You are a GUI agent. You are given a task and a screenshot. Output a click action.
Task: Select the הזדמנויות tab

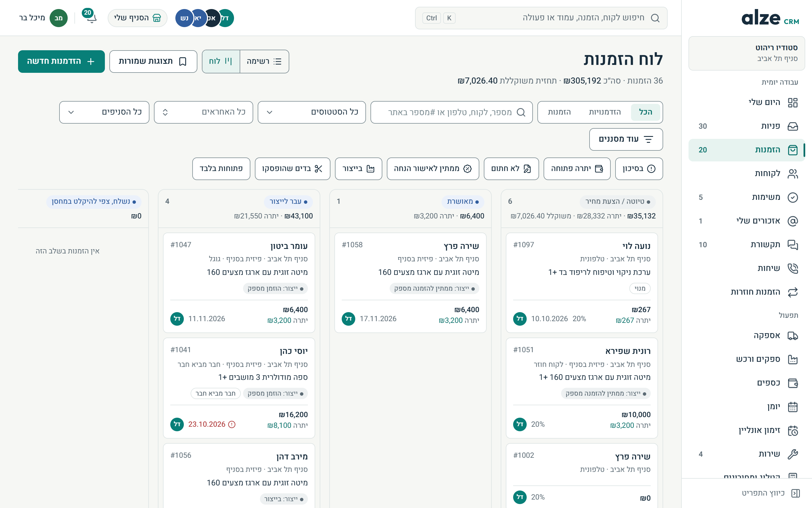pyautogui.click(x=605, y=112)
